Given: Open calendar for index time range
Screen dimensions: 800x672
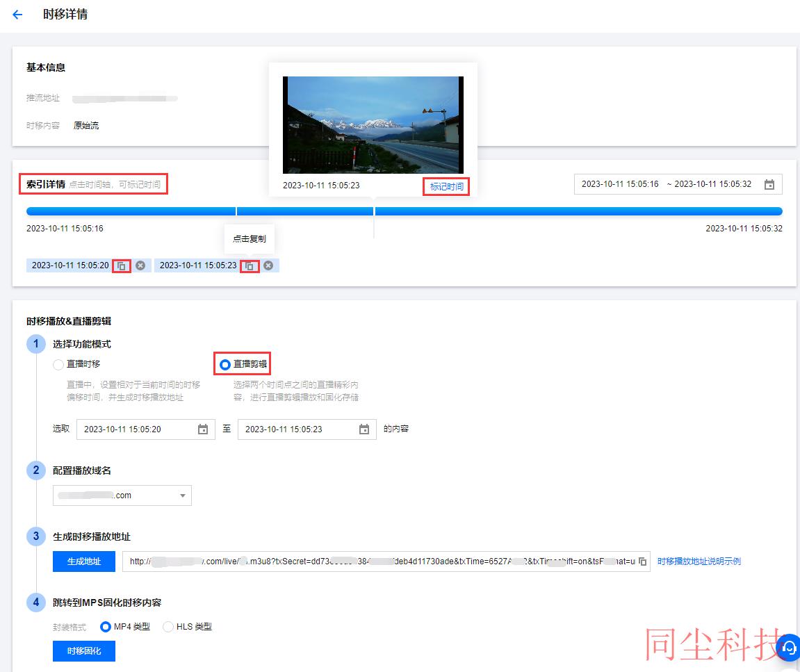Looking at the screenshot, I should pyautogui.click(x=769, y=184).
